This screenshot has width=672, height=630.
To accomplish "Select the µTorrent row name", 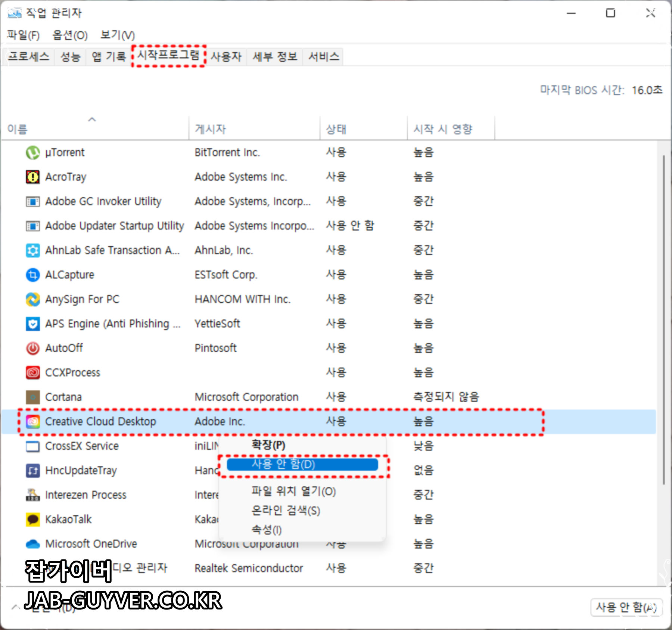I will (x=65, y=153).
